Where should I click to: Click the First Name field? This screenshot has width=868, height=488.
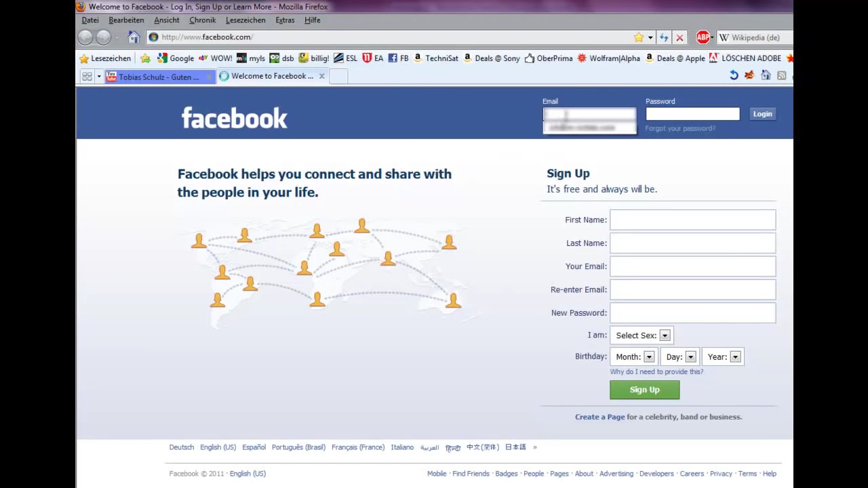(x=692, y=220)
